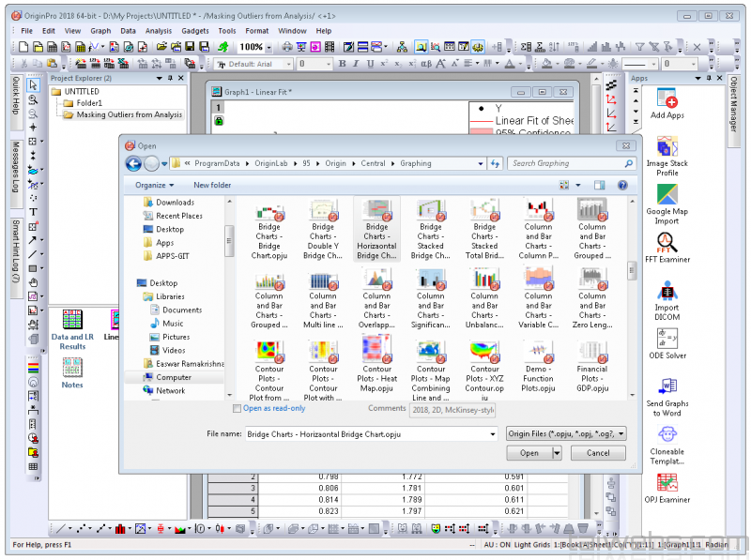The width and height of the screenshot is (751, 560).
Task: Enable the Open as read-only checkbox
Action: [x=238, y=408]
